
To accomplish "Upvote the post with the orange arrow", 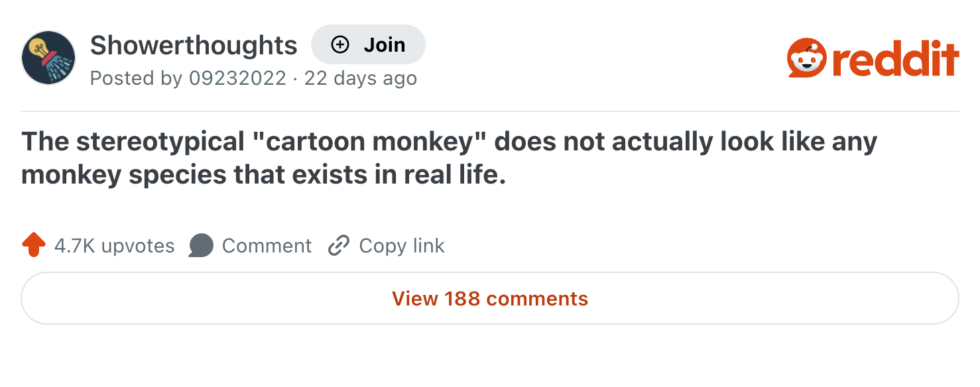I will point(33,245).
